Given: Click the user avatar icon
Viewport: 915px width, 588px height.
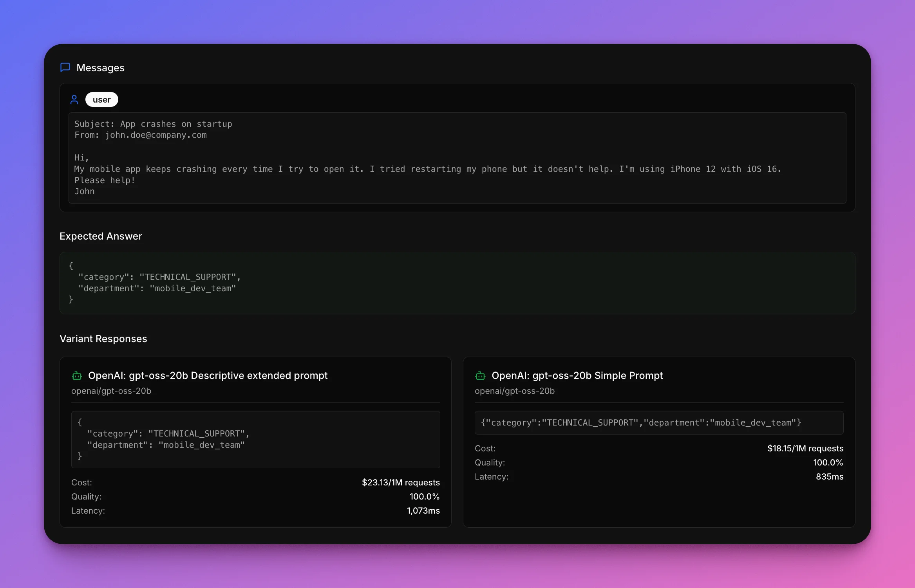Looking at the screenshot, I should (74, 100).
